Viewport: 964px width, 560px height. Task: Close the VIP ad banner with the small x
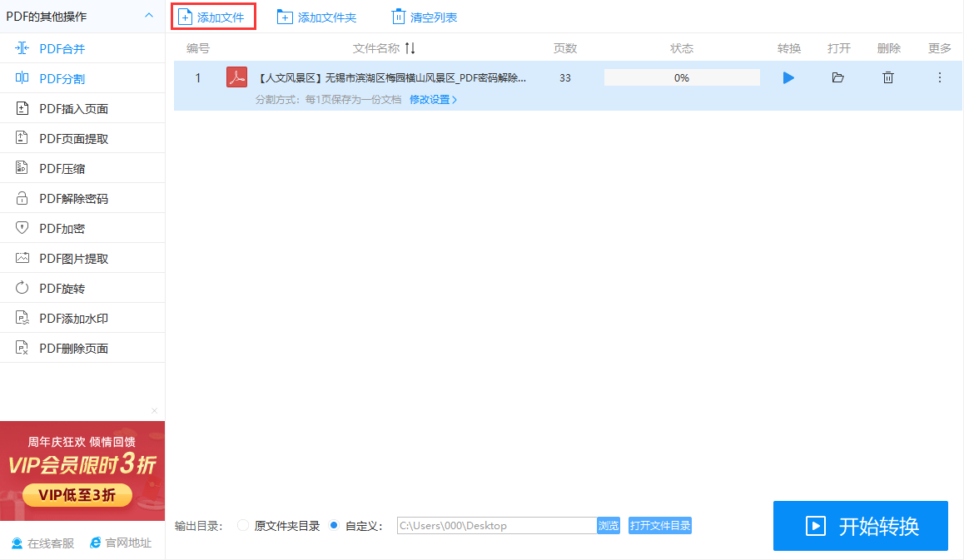[154, 410]
